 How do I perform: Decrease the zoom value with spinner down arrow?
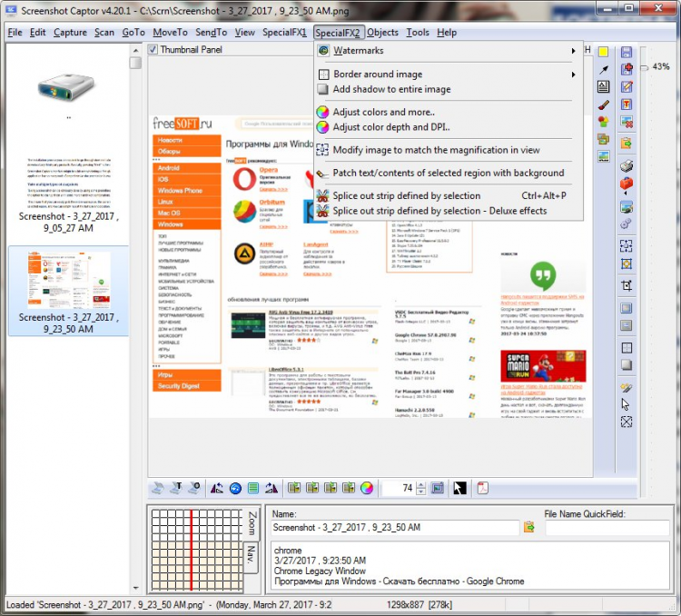(420, 492)
